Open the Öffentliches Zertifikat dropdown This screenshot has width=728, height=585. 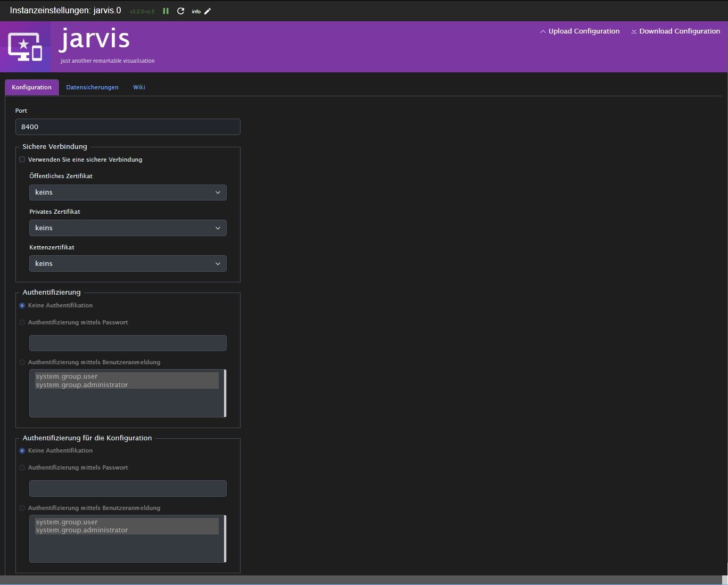click(x=128, y=193)
